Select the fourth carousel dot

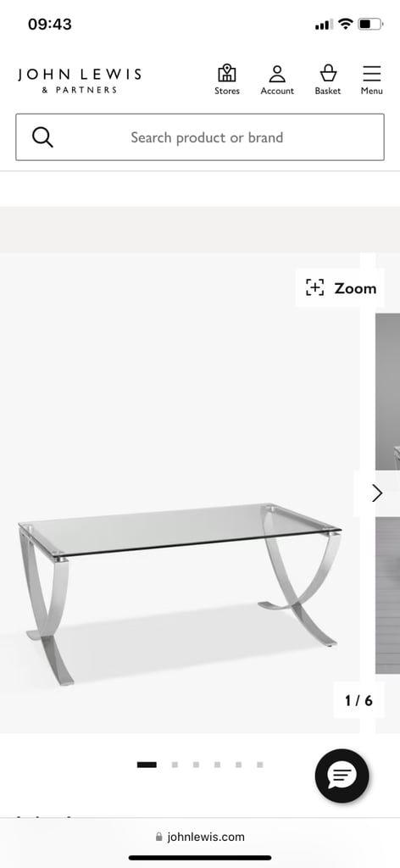coord(218,765)
